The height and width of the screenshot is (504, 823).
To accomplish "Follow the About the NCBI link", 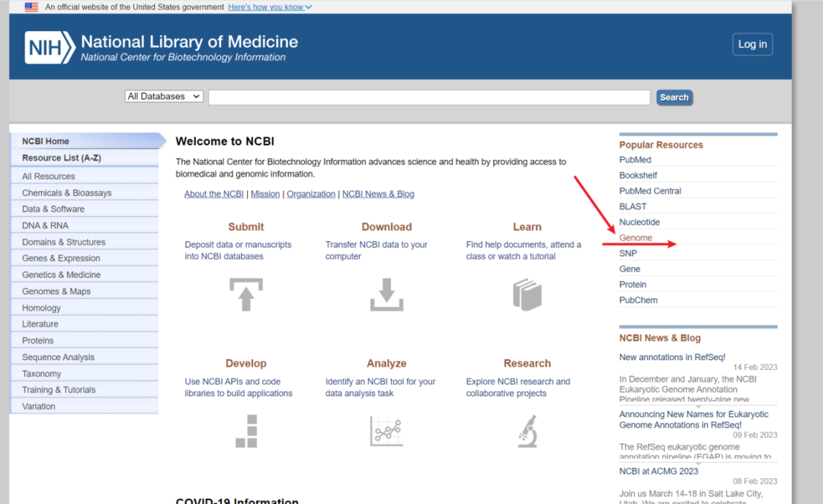I will 213,194.
